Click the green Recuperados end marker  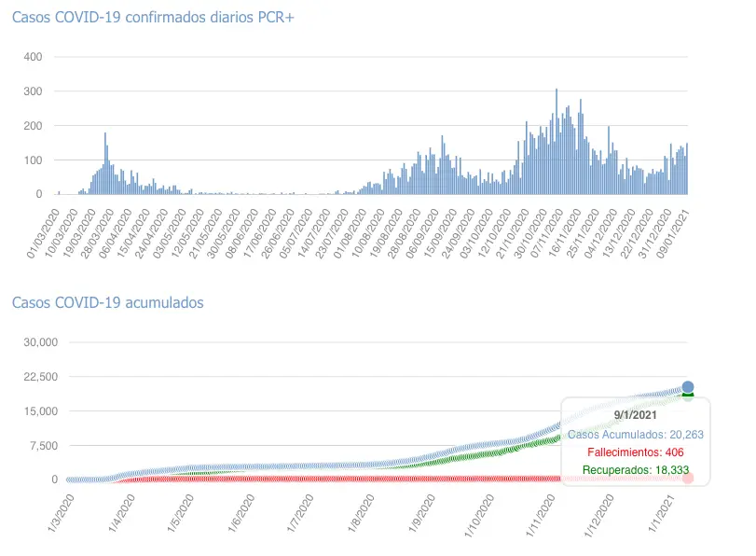coord(687,396)
